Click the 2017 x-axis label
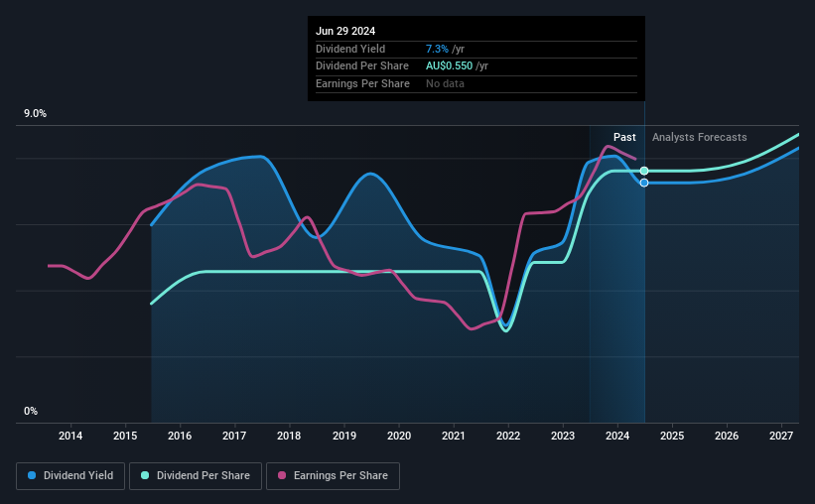This screenshot has width=815, height=504. 234,436
